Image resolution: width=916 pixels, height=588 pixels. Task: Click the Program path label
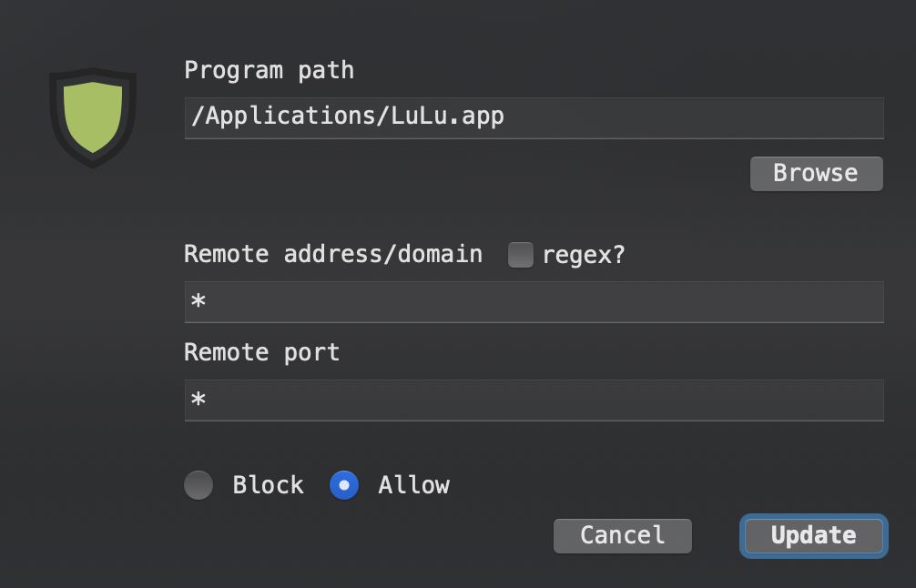tap(269, 70)
